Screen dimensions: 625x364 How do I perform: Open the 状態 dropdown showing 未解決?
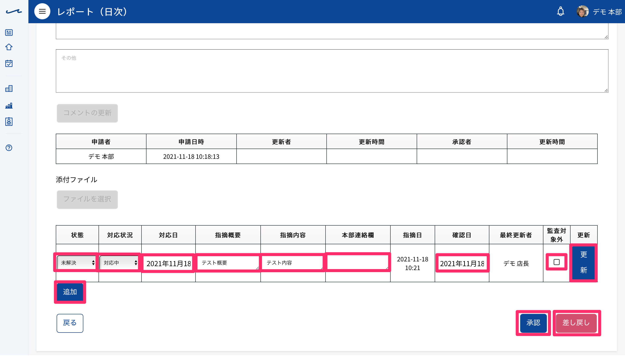(x=76, y=262)
